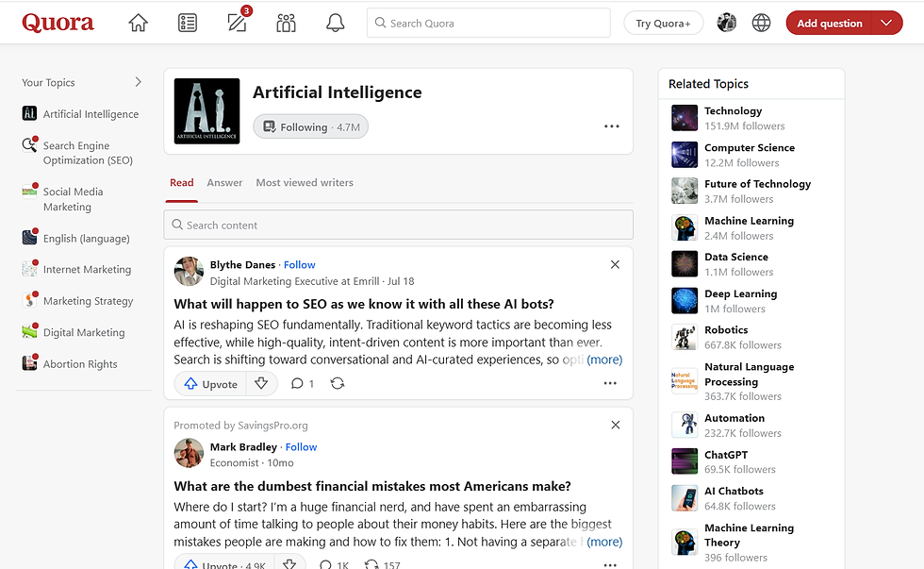Open the notifications bell icon
Image resolution: width=924 pixels, height=569 pixels.
coord(336,23)
